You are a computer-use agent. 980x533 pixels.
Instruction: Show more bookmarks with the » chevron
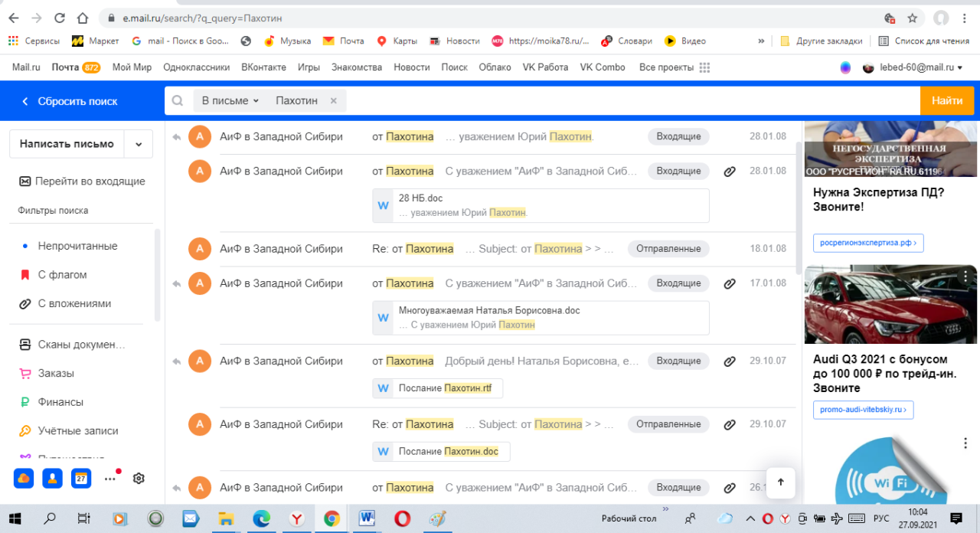(761, 41)
